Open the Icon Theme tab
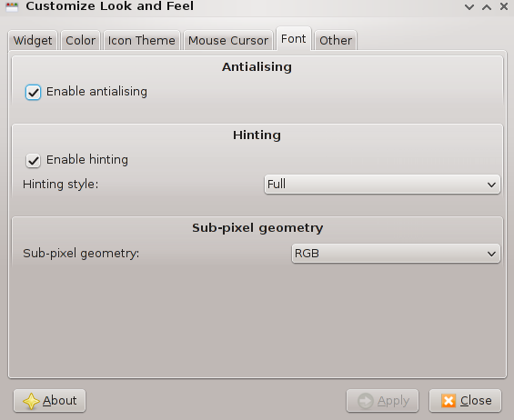Viewport: 514px width, 420px height. tap(142, 40)
